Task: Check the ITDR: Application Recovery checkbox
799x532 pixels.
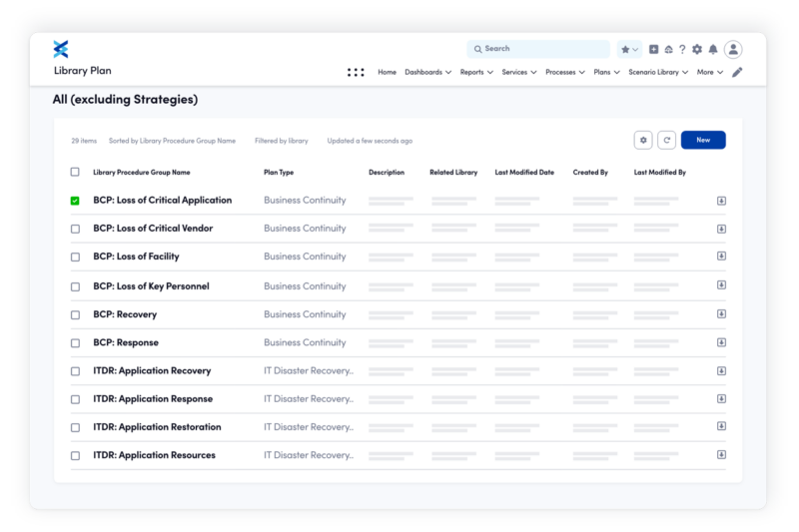Action: coord(75,371)
